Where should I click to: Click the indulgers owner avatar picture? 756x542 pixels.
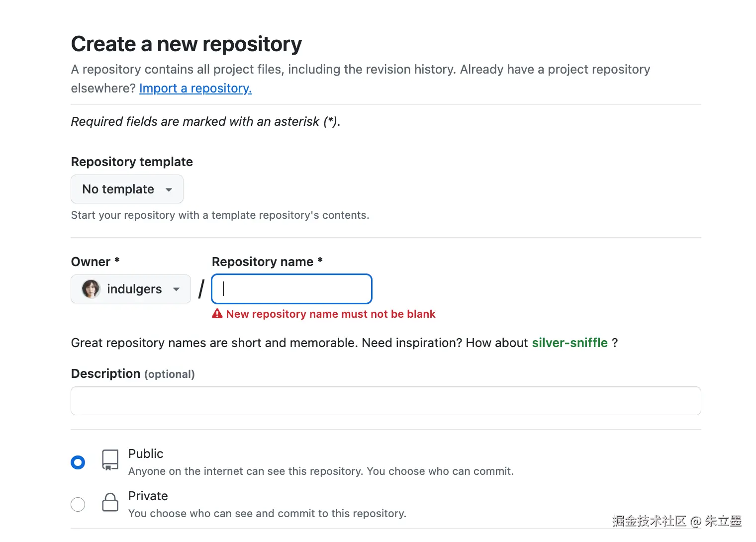(x=91, y=289)
